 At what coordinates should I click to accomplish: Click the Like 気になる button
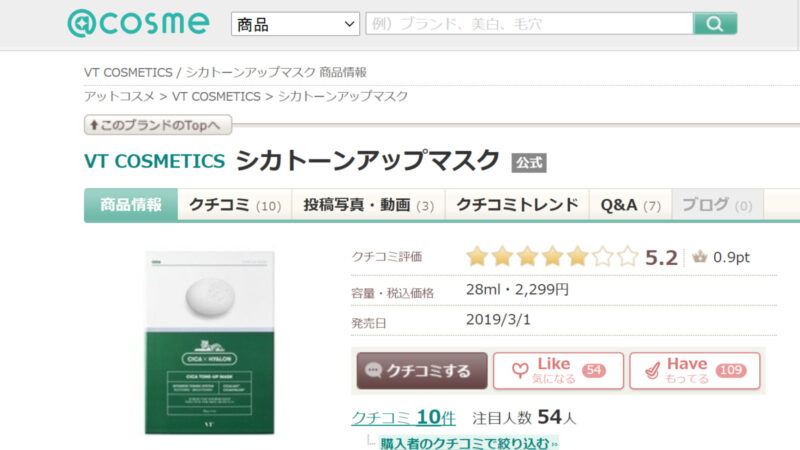(x=558, y=371)
